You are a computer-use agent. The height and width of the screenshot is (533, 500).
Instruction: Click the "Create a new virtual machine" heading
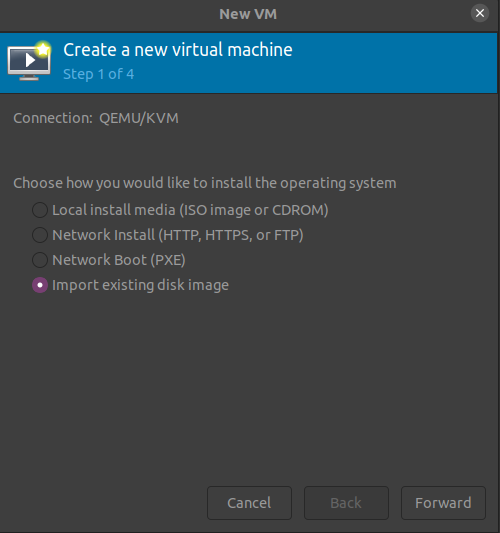[178, 50]
